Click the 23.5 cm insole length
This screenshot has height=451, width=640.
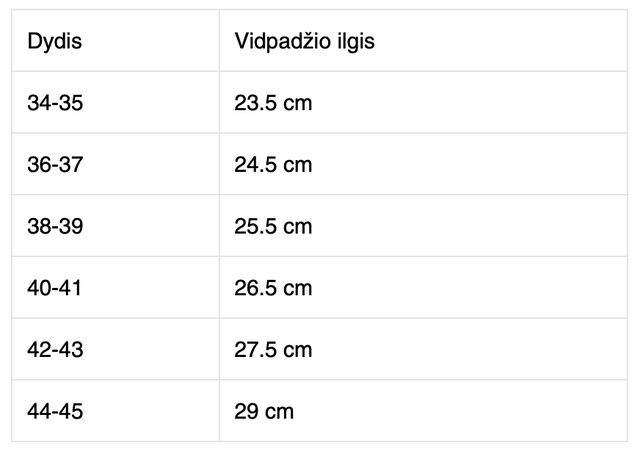coord(273,103)
